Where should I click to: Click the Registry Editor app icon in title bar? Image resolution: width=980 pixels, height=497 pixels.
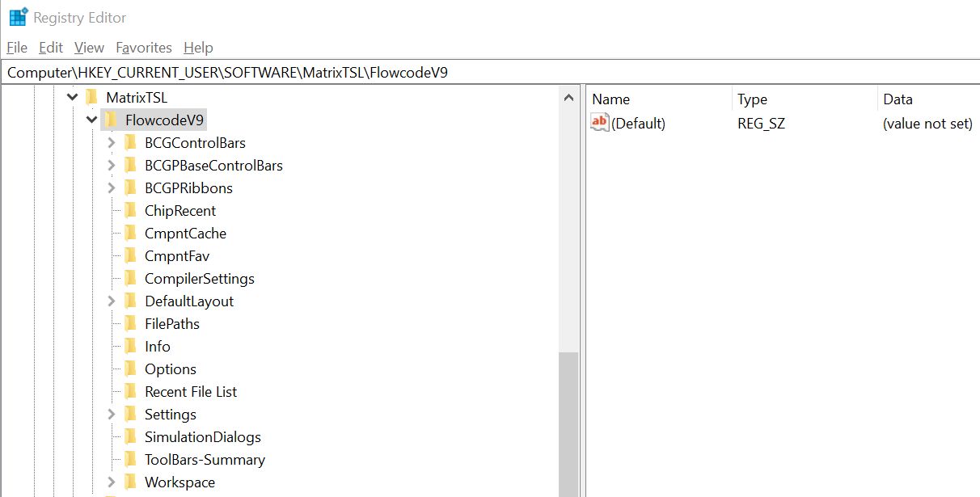pyautogui.click(x=18, y=17)
